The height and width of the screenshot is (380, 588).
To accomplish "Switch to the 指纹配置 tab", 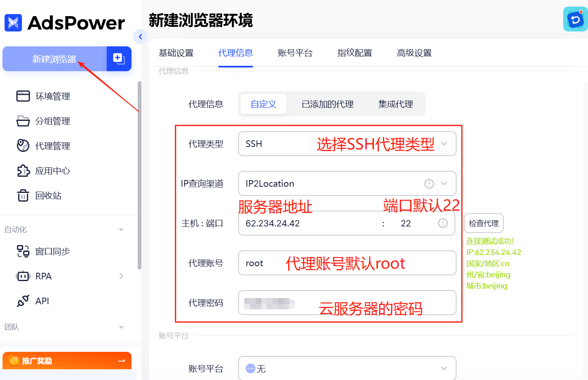I will tap(354, 53).
